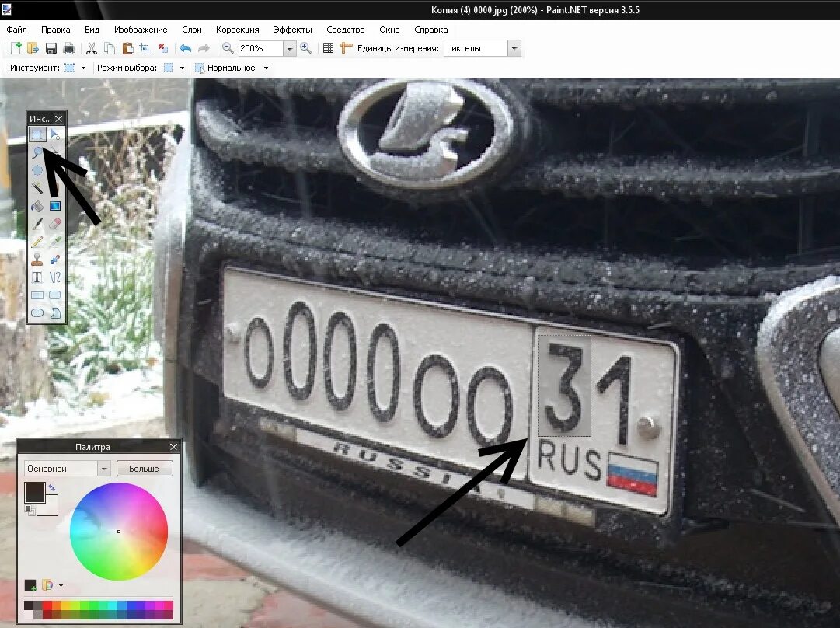This screenshot has height=628, width=840.
Task: Add the current color to the palette
Action: [x=30, y=584]
